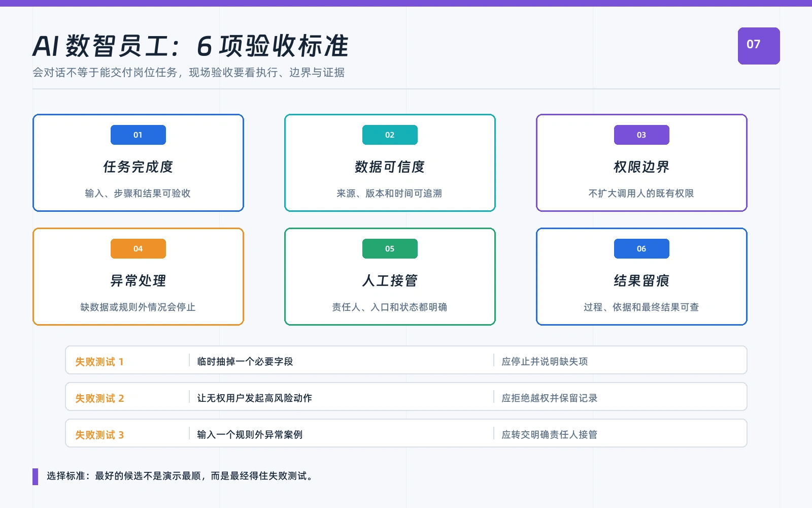Click the description 输入、步骤和结果可验收
This screenshot has width=812, height=508.
point(138,193)
